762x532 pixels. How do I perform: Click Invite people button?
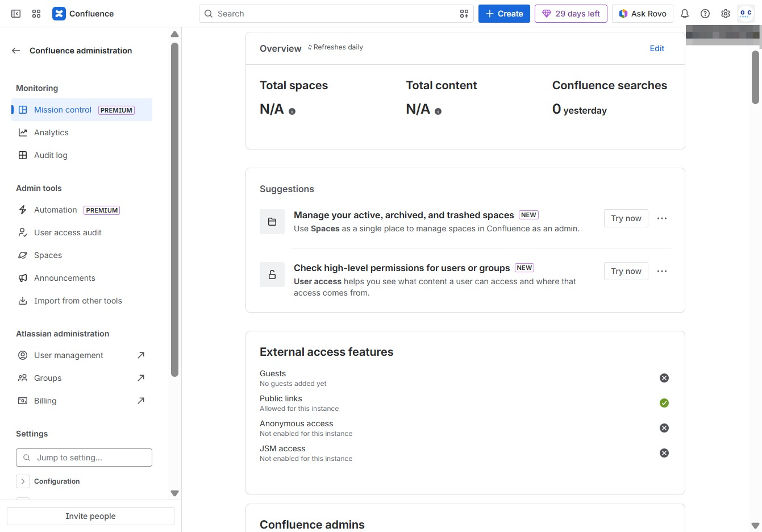90,516
